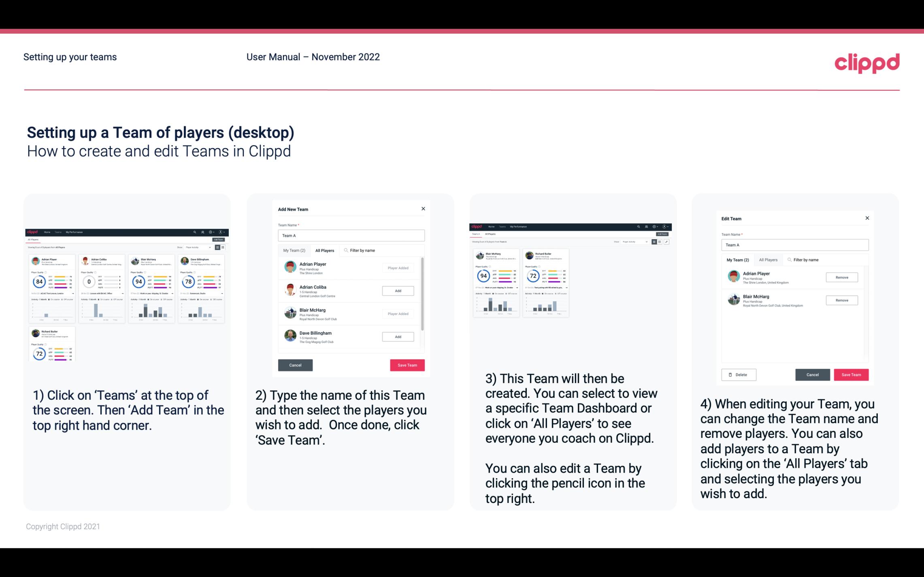This screenshot has height=577, width=924.
Task: Select the All Players tab in dialog
Action: coord(324,250)
